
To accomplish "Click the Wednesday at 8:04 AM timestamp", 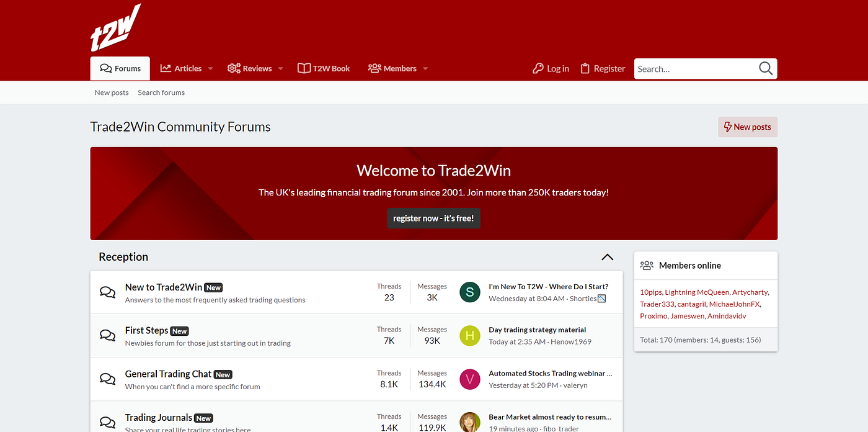I will (526, 299).
